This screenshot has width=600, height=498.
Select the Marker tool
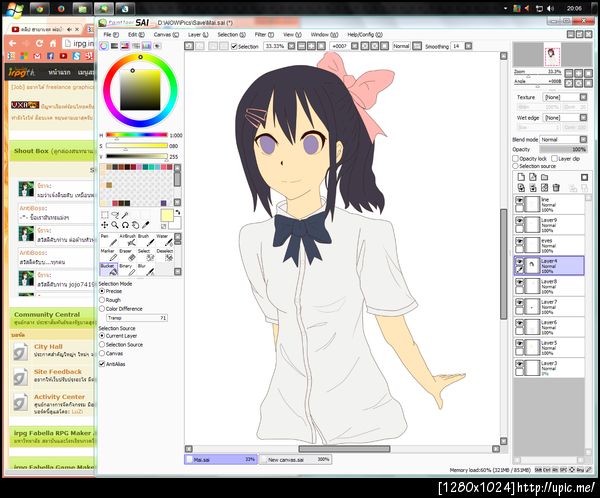pos(109,255)
